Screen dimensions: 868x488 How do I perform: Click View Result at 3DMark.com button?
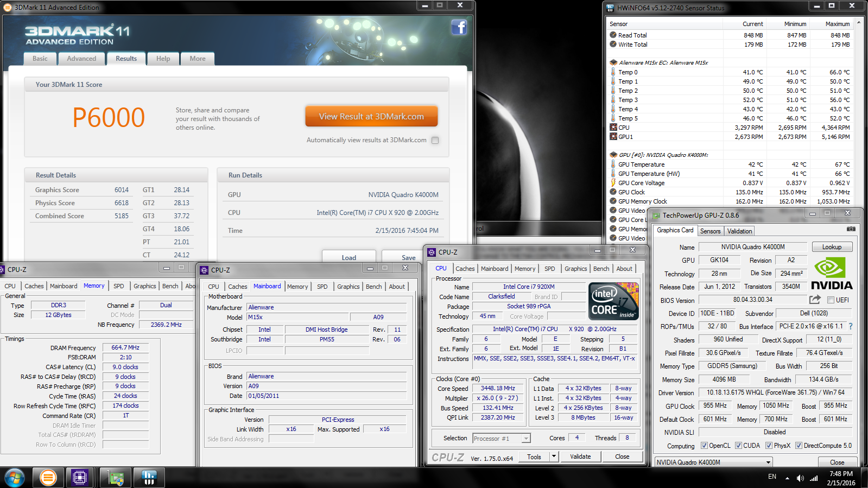click(x=371, y=116)
